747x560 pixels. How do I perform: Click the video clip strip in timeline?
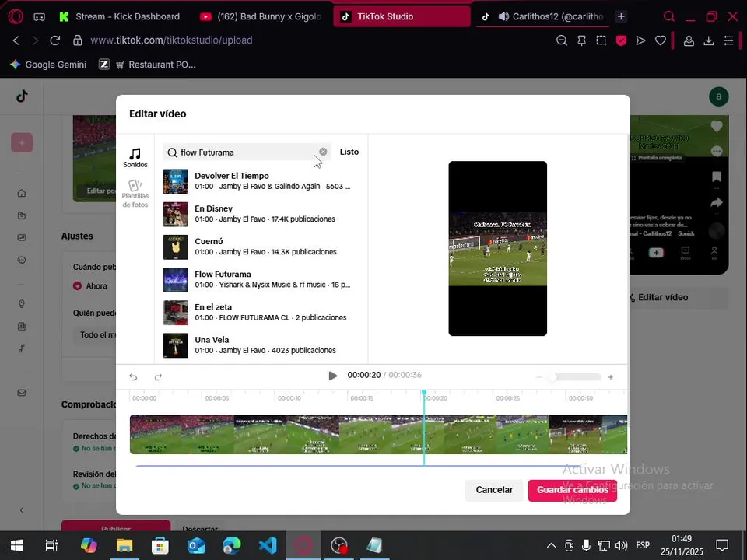(378, 434)
